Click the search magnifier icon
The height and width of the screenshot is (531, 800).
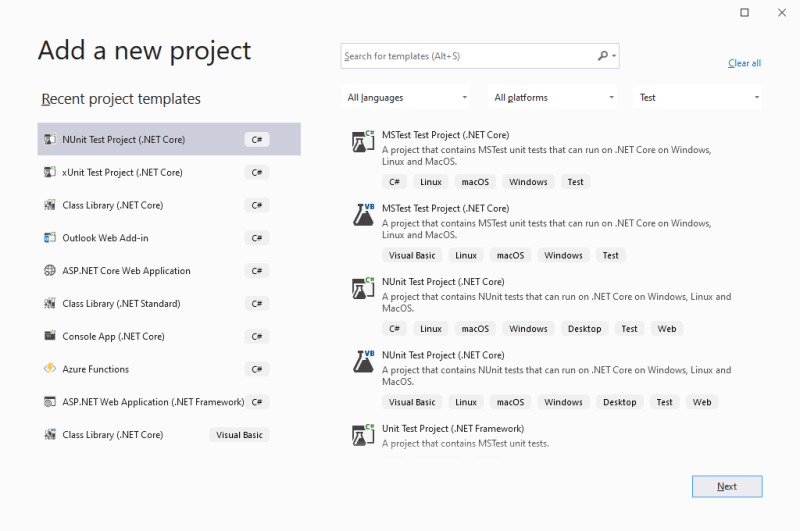pos(603,56)
